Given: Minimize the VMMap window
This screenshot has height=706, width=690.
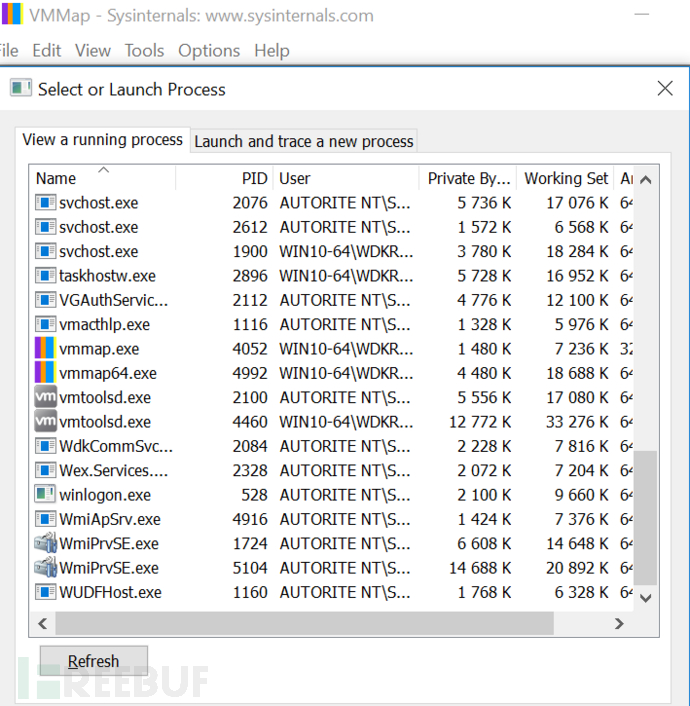Looking at the screenshot, I should click(641, 14).
